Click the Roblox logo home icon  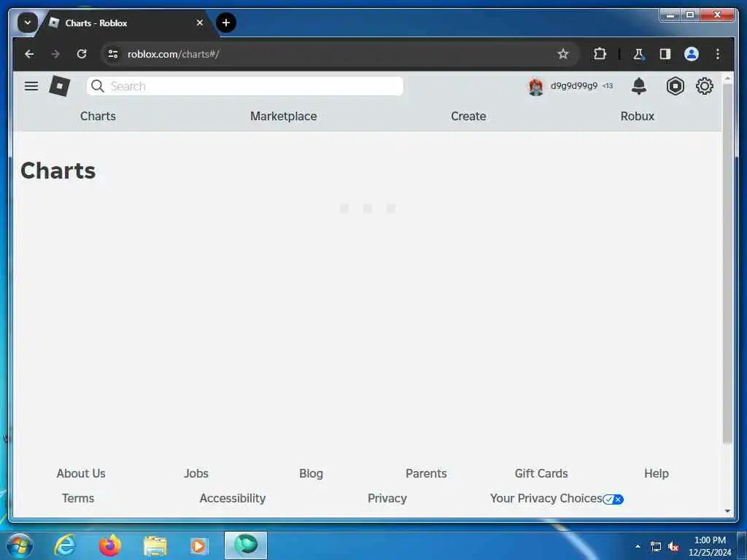pos(60,86)
